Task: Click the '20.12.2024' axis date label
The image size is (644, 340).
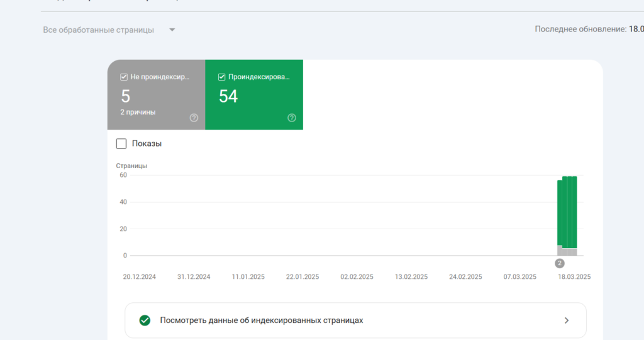Action: [139, 276]
